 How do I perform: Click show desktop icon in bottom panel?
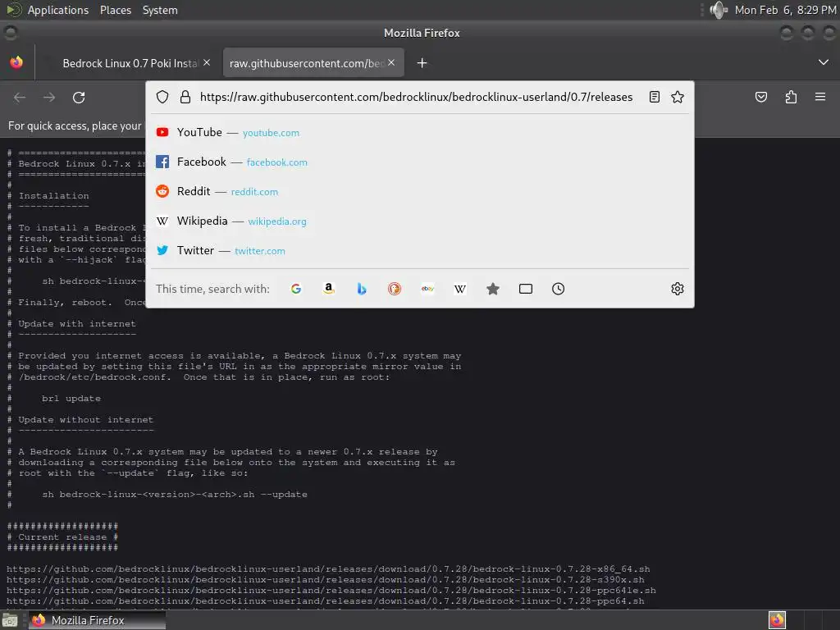[x=9, y=620]
